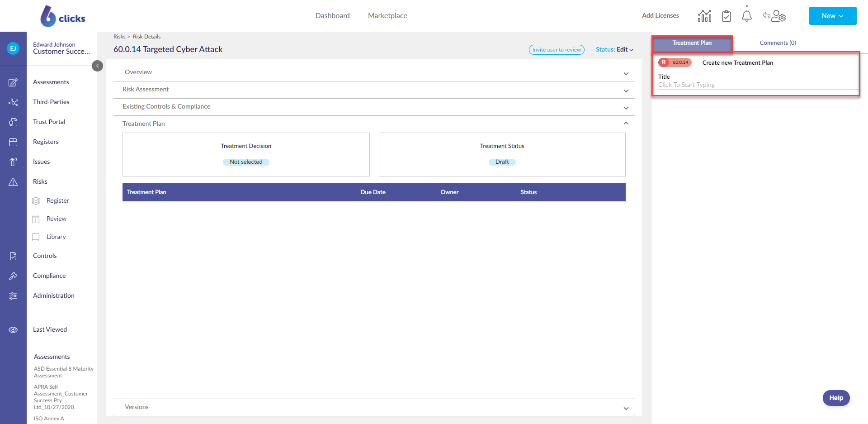This screenshot has height=424, width=868.
Task: Click the Last Viewed label
Action: [50, 330]
